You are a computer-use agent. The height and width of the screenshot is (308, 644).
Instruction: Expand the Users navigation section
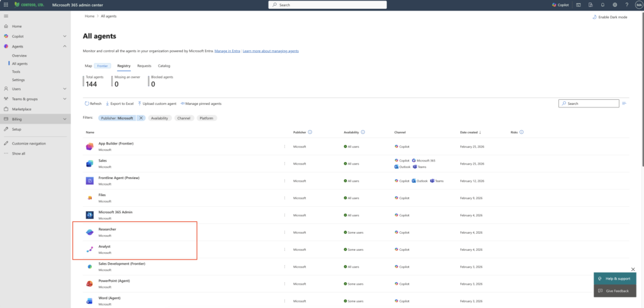(x=65, y=89)
